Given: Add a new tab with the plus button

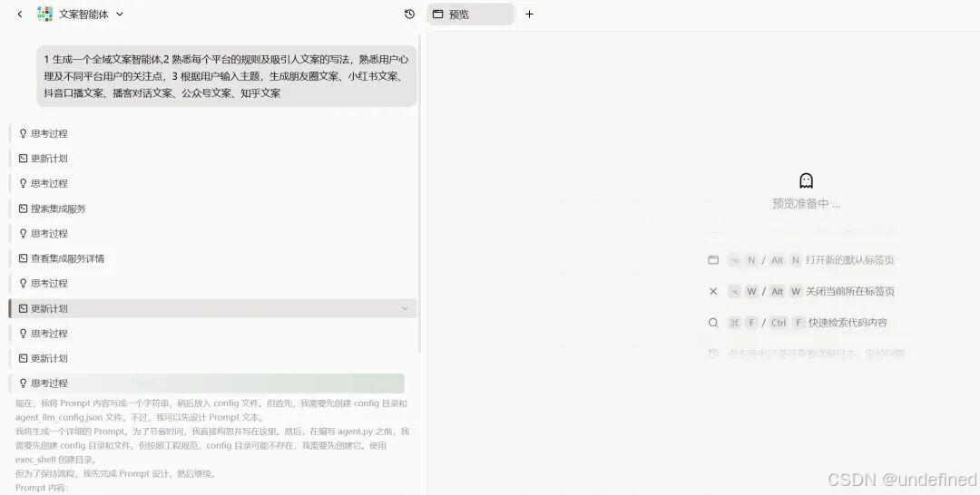Looking at the screenshot, I should pyautogui.click(x=529, y=14).
